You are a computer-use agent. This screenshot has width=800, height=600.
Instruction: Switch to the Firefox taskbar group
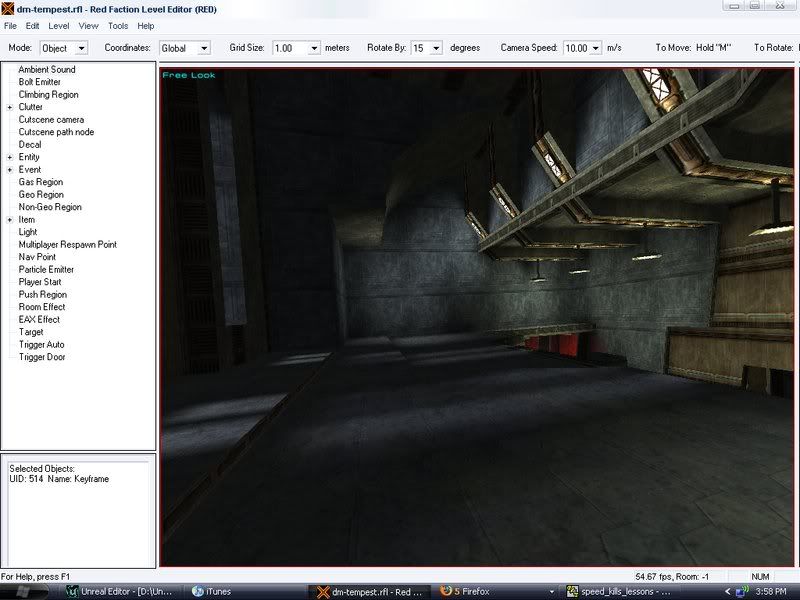point(495,591)
